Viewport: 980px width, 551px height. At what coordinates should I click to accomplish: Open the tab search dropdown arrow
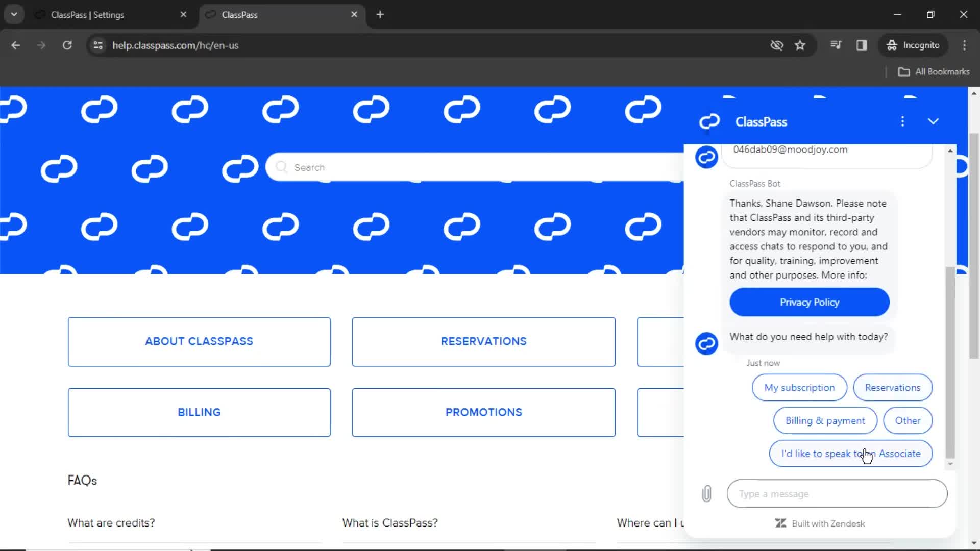(14, 15)
